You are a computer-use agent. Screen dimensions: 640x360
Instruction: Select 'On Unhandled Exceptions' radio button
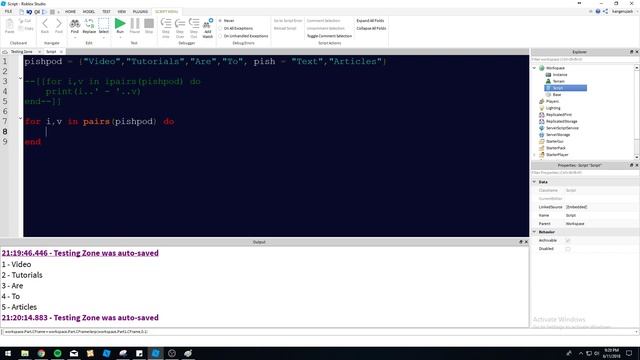click(x=220, y=36)
